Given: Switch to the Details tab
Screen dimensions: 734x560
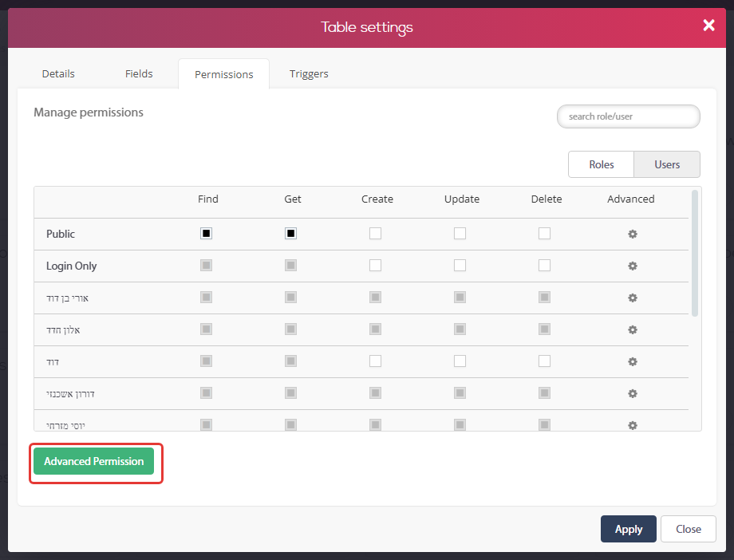Looking at the screenshot, I should (x=58, y=73).
